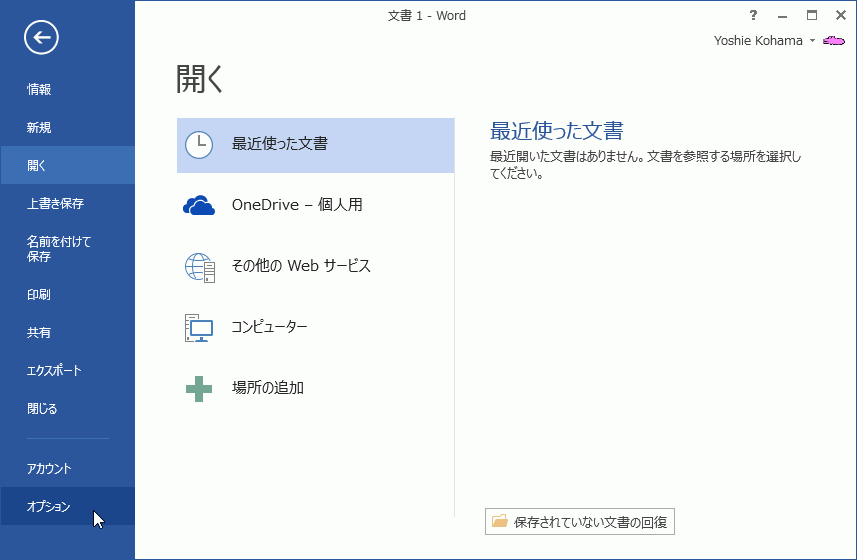This screenshot has width=857, height=560.
Task: Click the OneDrive cloud icon
Action: (199, 205)
